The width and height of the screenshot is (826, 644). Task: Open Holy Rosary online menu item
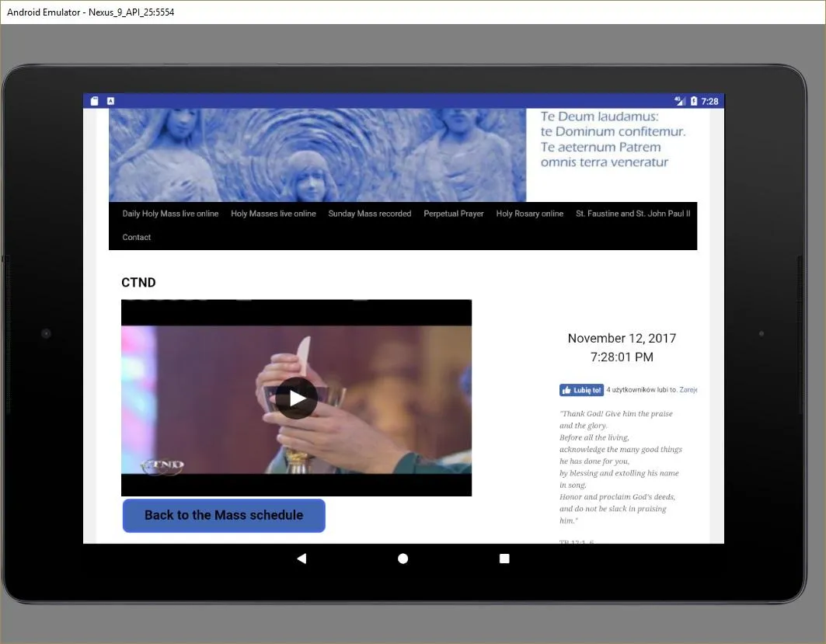coord(530,214)
